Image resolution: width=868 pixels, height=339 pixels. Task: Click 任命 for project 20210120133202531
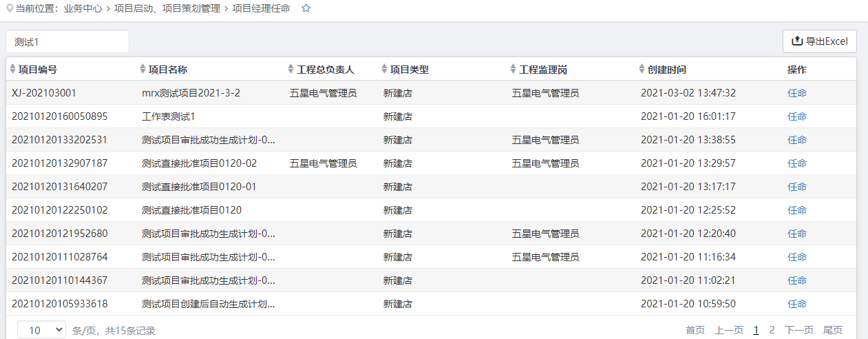click(797, 140)
